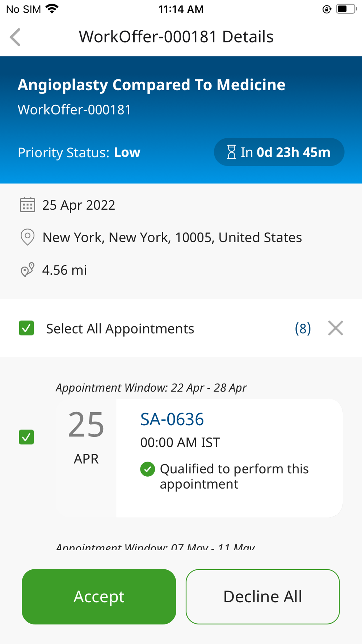
Task: Tap the 4.56 mi distance text
Action: 64,270
